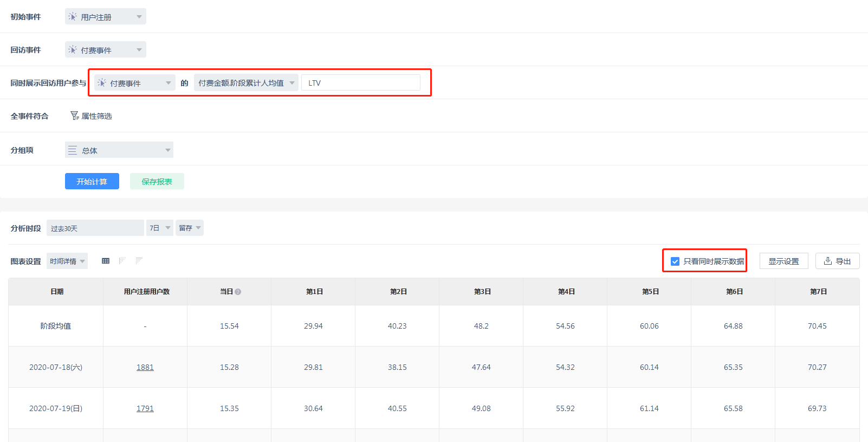The image size is (868, 442).
Task: Click the 第1日 column header
Action: 314,292
